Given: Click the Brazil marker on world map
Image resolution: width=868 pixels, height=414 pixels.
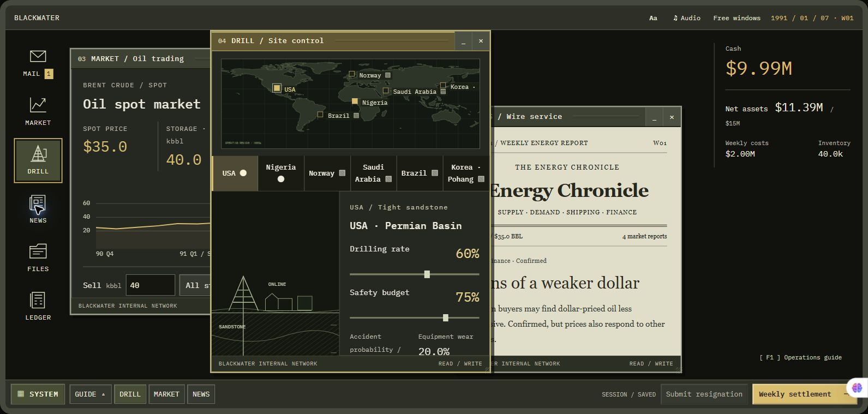Looking at the screenshot, I should coord(321,115).
